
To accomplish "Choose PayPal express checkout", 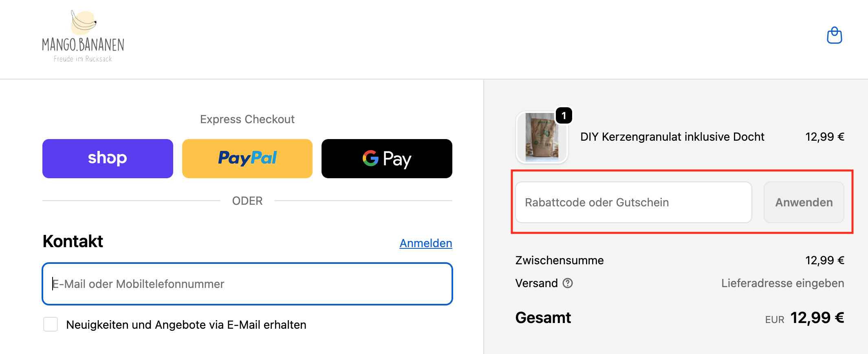I will [247, 158].
